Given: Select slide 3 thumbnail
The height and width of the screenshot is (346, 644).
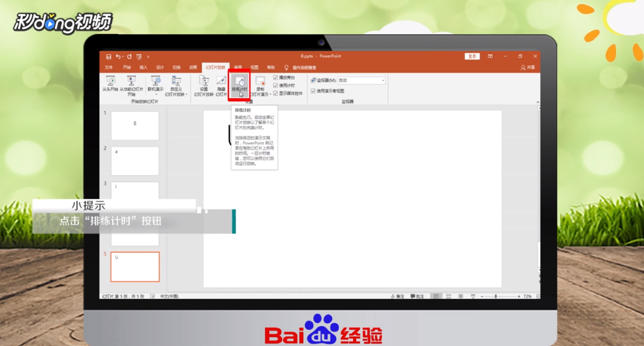Looking at the screenshot, I should click(135, 191).
